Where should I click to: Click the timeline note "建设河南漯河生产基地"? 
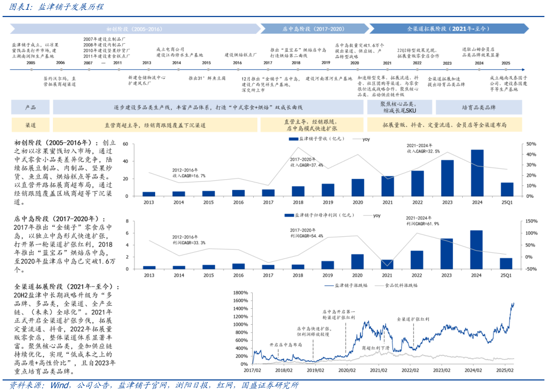click(x=329, y=79)
